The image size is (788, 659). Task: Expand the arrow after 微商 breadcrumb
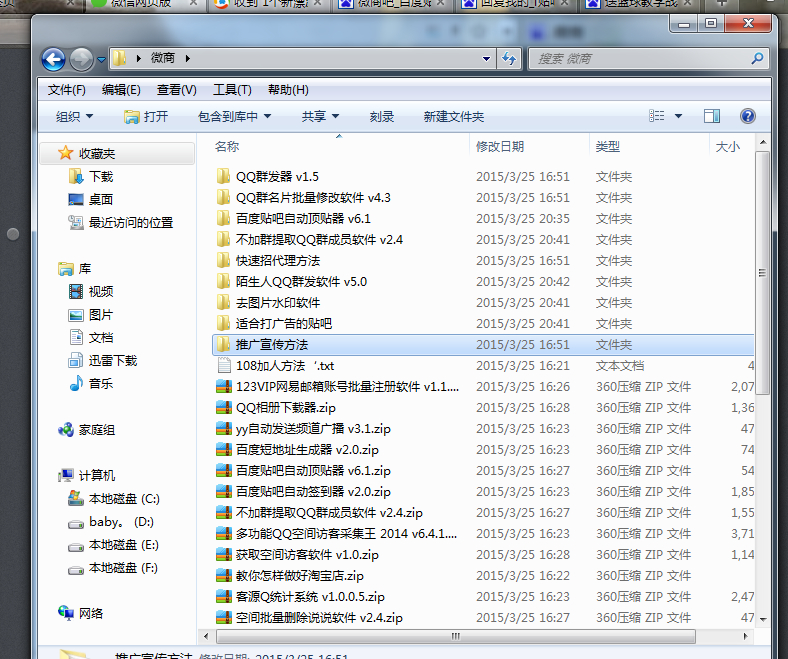187,58
